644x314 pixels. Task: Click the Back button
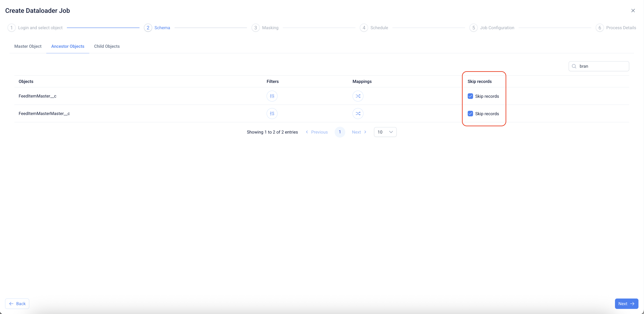(17, 304)
